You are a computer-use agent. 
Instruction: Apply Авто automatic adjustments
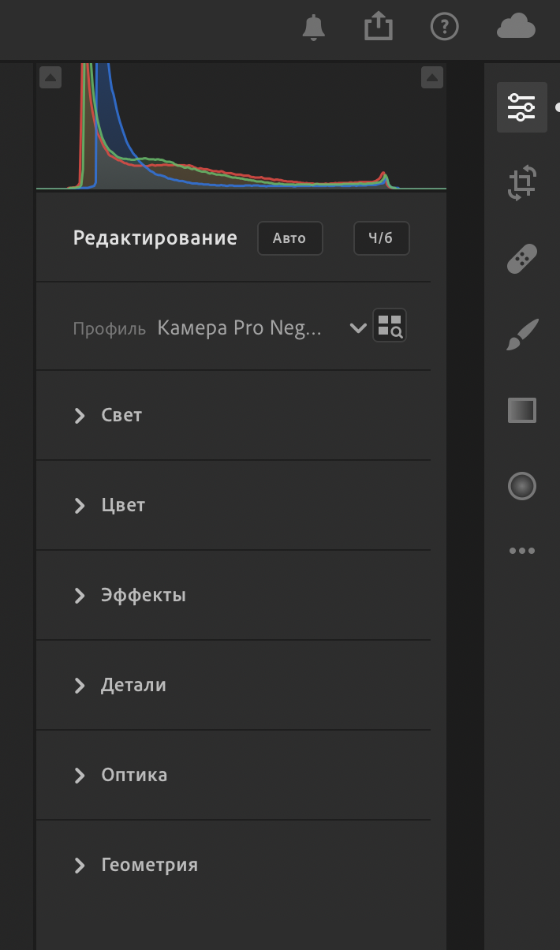290,238
